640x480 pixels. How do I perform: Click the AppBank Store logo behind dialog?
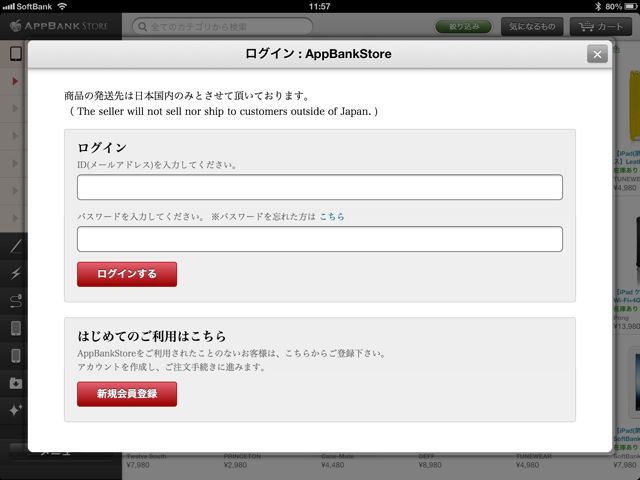click(x=59, y=26)
